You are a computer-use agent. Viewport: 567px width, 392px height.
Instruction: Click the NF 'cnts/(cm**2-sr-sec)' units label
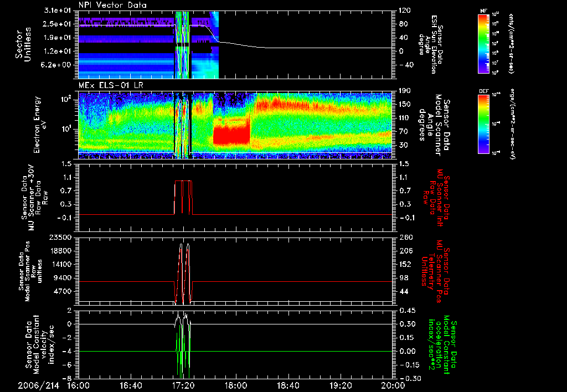[511, 43]
